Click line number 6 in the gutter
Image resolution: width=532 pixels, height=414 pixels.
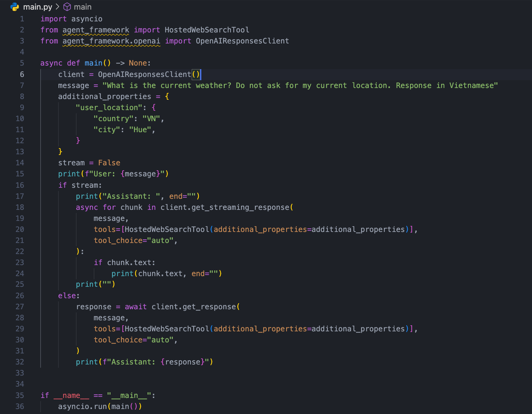tap(22, 74)
